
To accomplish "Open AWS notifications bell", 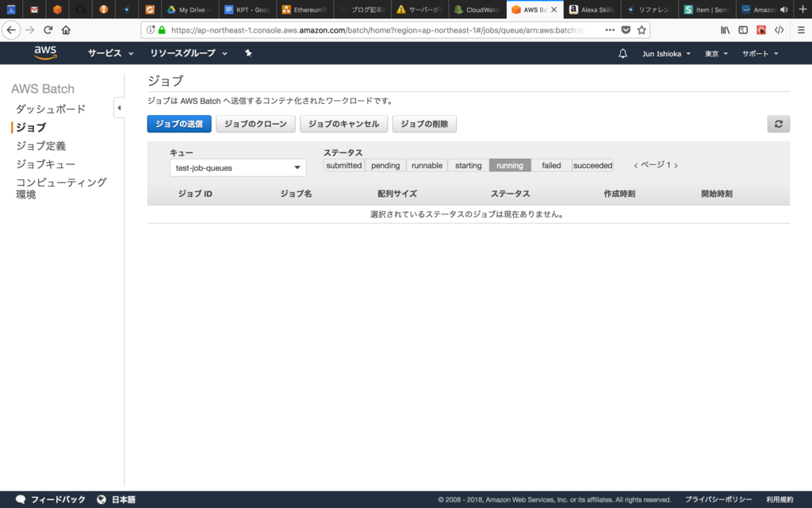I will click(x=623, y=53).
